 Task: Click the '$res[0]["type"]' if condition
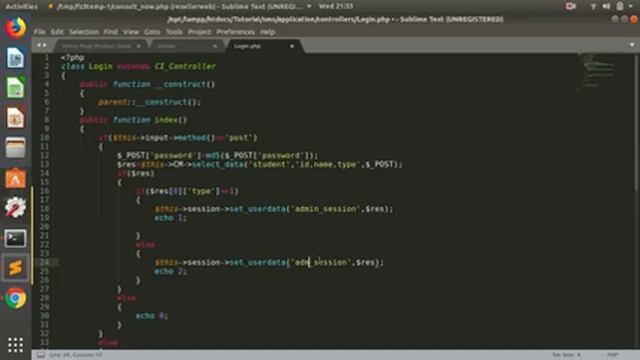187,191
